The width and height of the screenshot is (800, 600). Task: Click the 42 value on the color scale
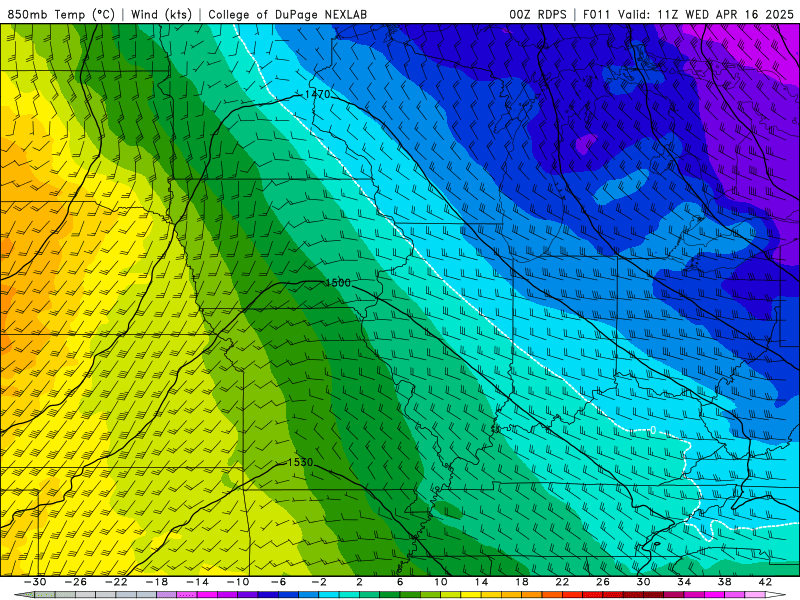pos(764,582)
